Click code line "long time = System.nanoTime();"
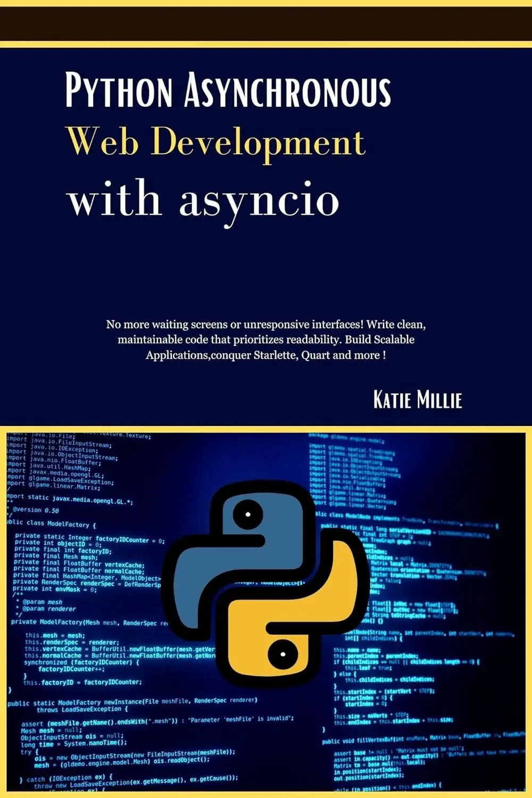532x798 pixels. pyautogui.click(x=74, y=744)
